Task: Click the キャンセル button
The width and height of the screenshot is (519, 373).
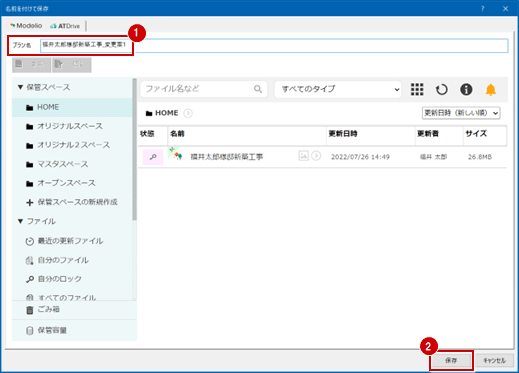Action: click(494, 360)
